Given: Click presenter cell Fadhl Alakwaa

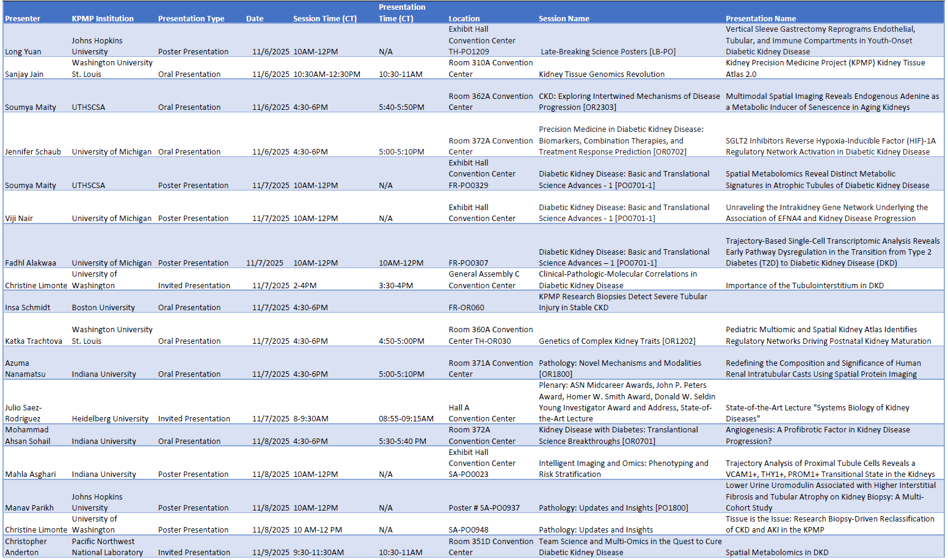Looking at the screenshot, I should tap(31, 263).
